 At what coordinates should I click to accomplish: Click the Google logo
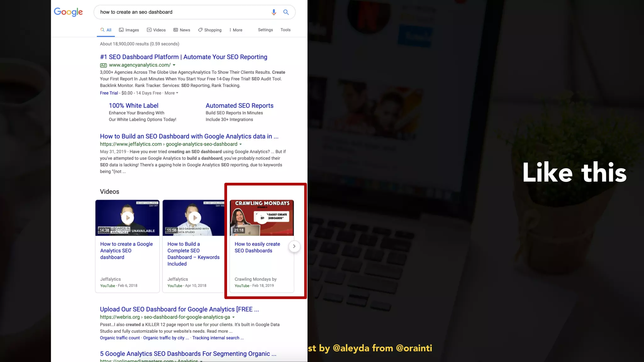point(68,12)
